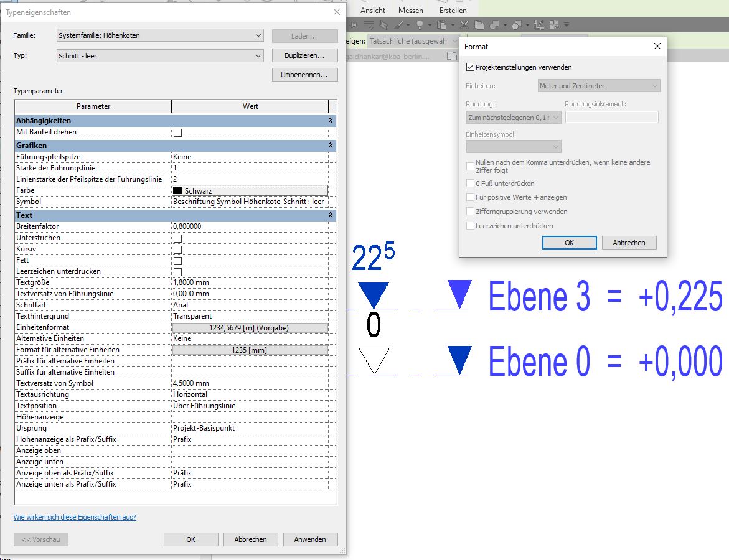Click the multicolor squares icon in toolbar

[553, 25]
